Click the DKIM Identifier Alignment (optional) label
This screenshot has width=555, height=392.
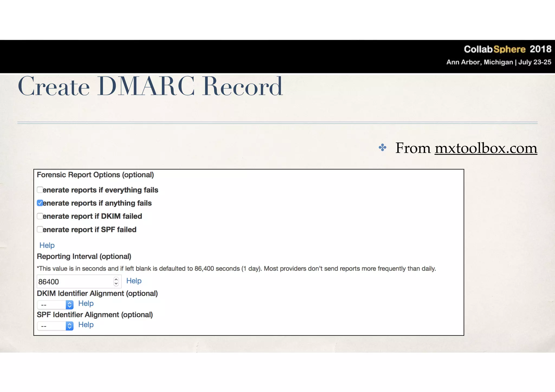[x=97, y=293]
